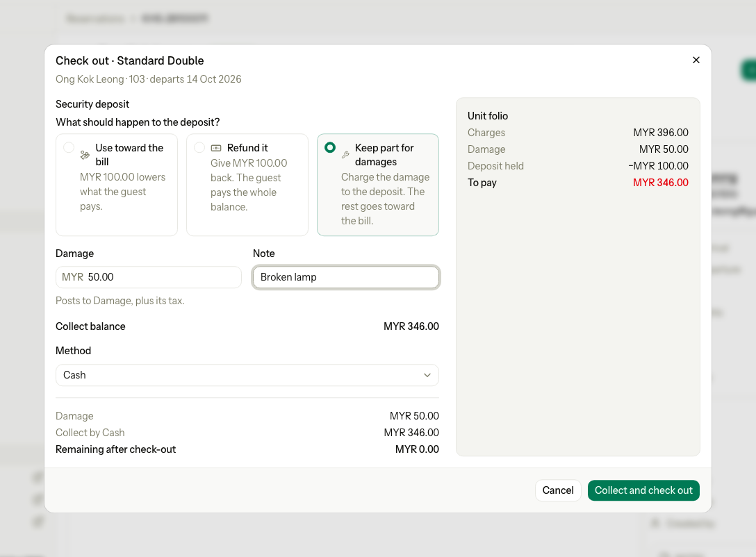Image resolution: width=756 pixels, height=557 pixels.
Task: Click the wrench icon beside Keep part for damages
Action: pyautogui.click(x=346, y=155)
